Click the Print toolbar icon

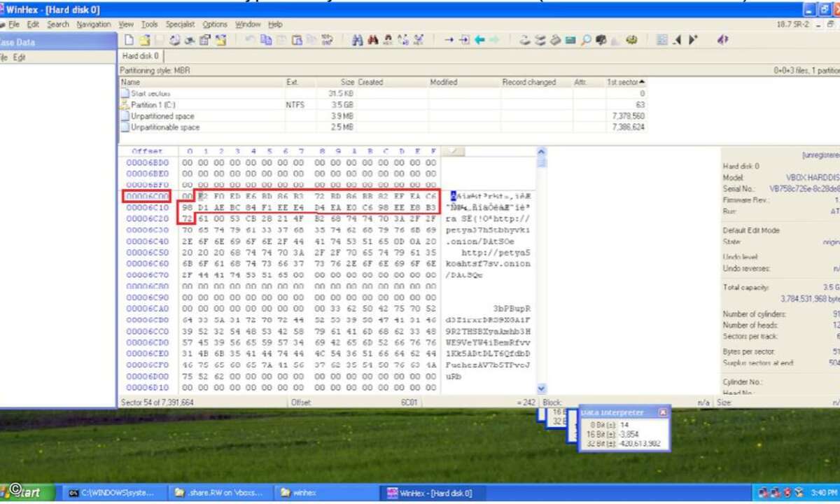(174, 40)
